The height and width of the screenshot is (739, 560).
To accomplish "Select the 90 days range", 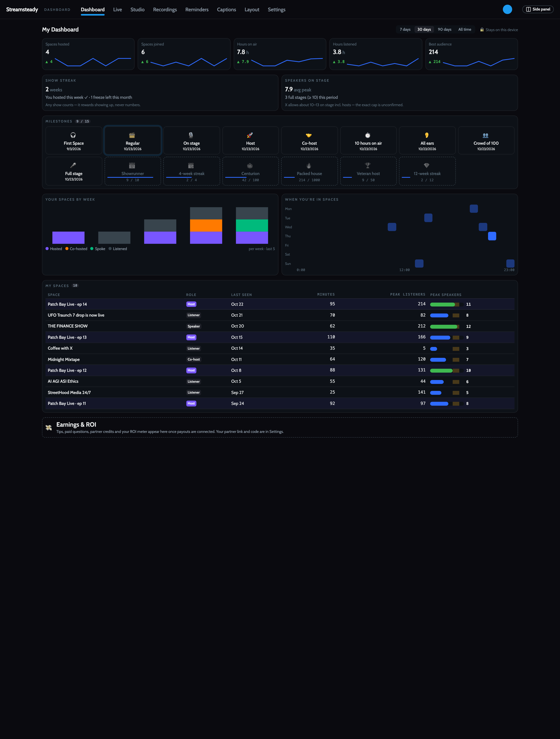I will pos(444,29).
